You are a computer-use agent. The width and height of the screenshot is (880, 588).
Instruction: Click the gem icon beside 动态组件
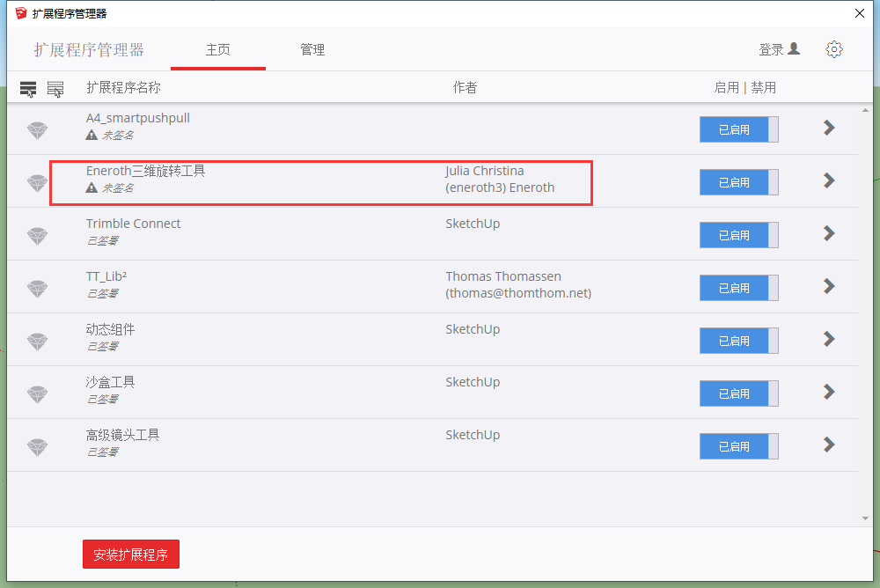click(x=38, y=342)
